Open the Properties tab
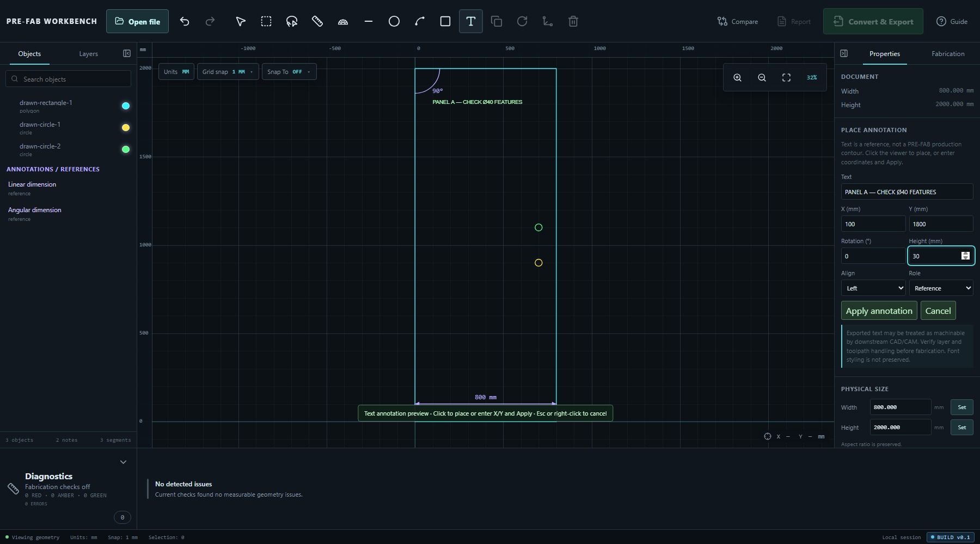This screenshot has height=544, width=980. [x=884, y=54]
